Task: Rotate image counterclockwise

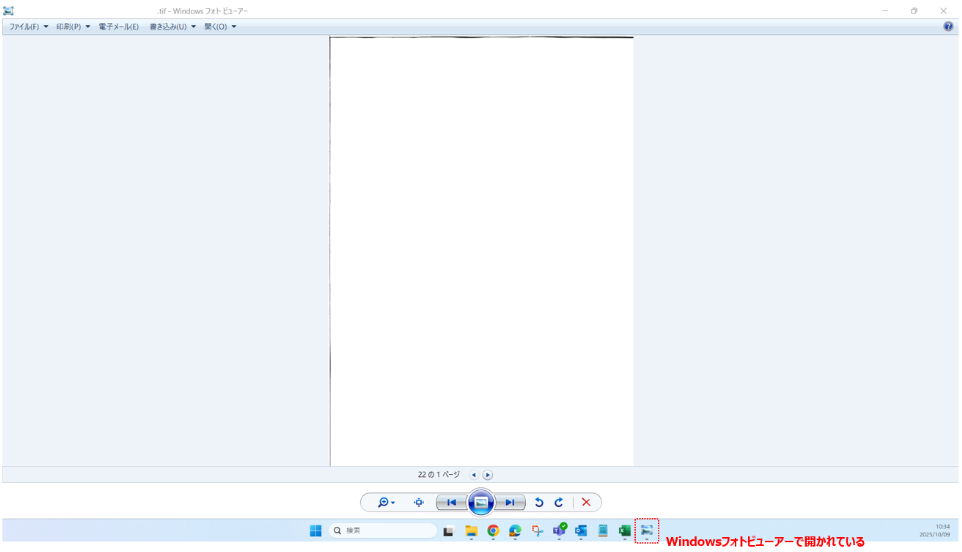Action: (x=539, y=503)
